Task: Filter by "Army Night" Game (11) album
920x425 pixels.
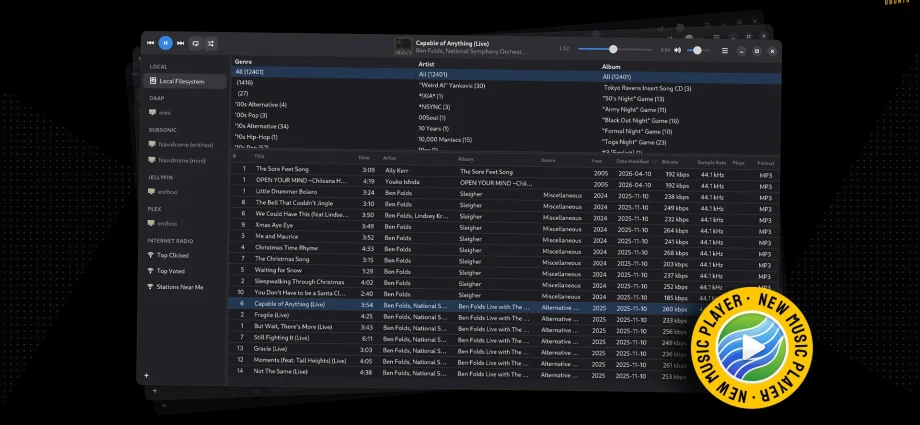Action: (634, 110)
